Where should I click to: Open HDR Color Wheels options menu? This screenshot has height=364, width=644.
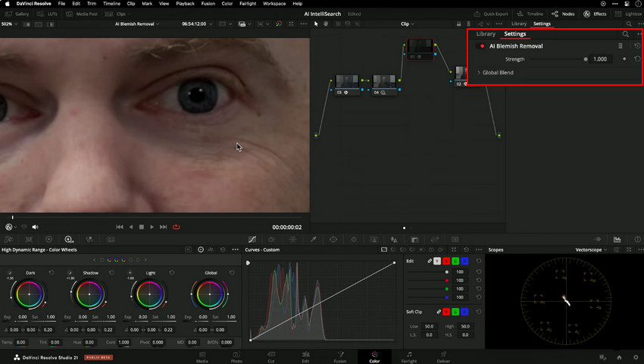click(236, 249)
